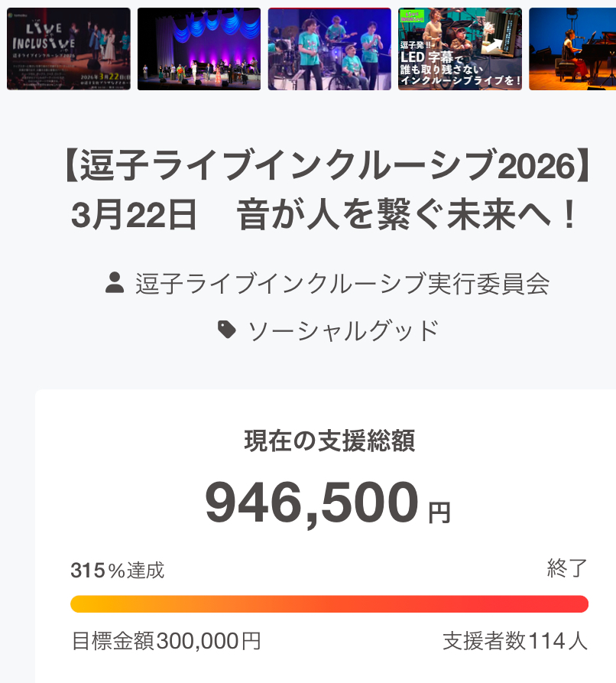Click the 終了 status label
Viewport: 616px width, 683px height.
click(x=567, y=569)
